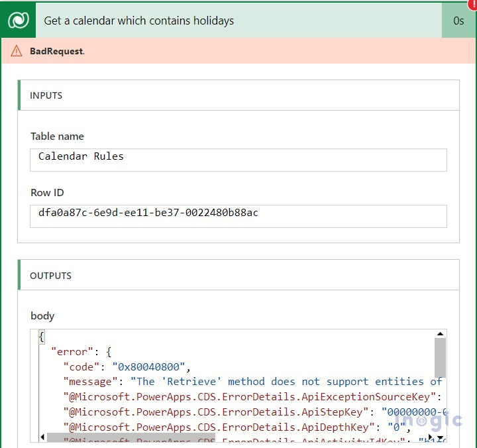The height and width of the screenshot is (448, 477).
Task: Click the Inogic watermark logo
Action: (x=428, y=421)
